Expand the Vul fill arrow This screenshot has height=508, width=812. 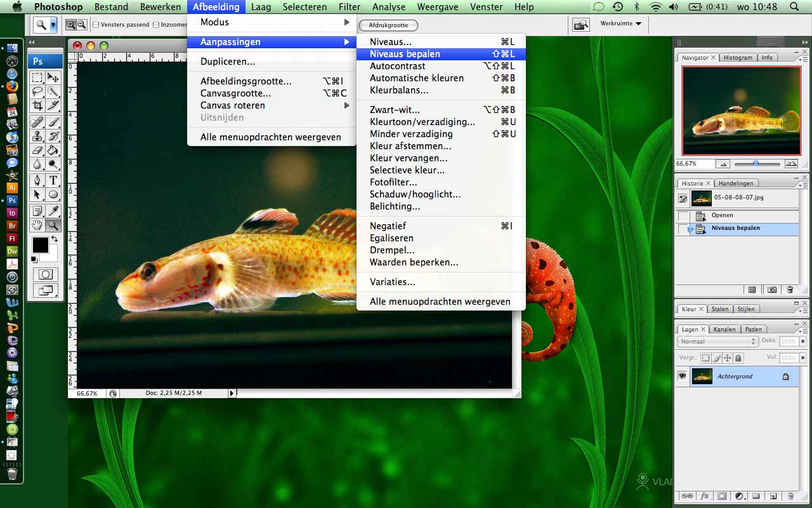(x=803, y=358)
